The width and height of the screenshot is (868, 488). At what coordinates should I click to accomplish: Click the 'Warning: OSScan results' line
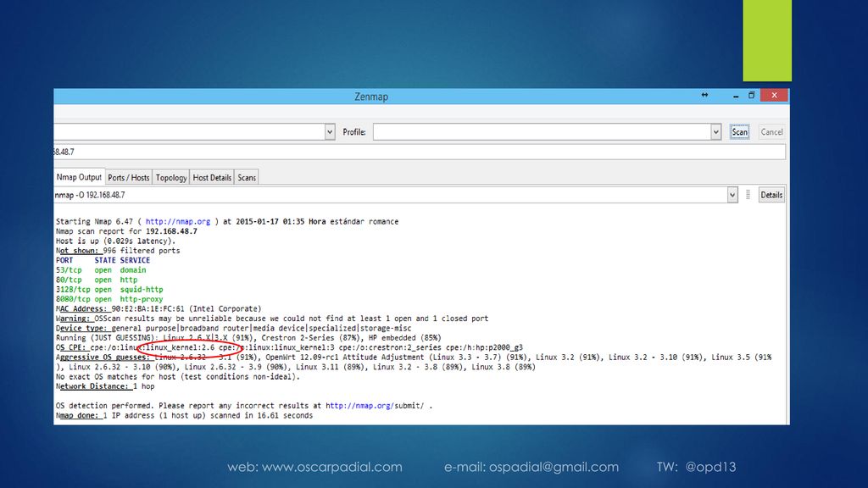(272, 319)
